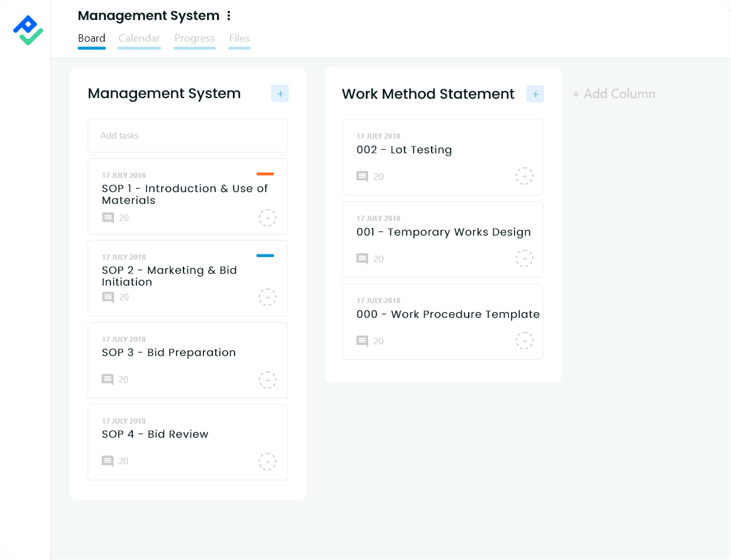Add assignee on the 001 Temporary Works card
The width and height of the screenshot is (731, 560).
525,259
